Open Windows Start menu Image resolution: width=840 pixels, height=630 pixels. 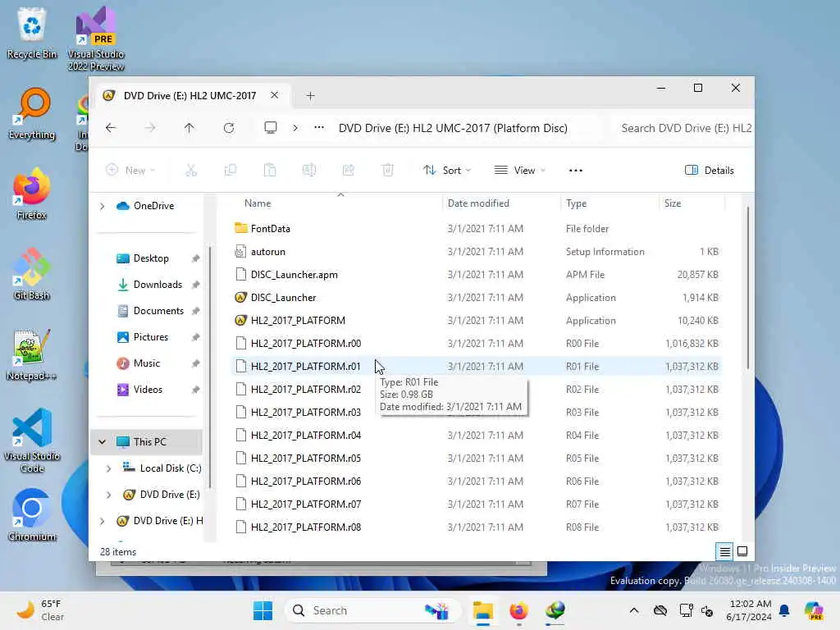pyautogui.click(x=263, y=610)
